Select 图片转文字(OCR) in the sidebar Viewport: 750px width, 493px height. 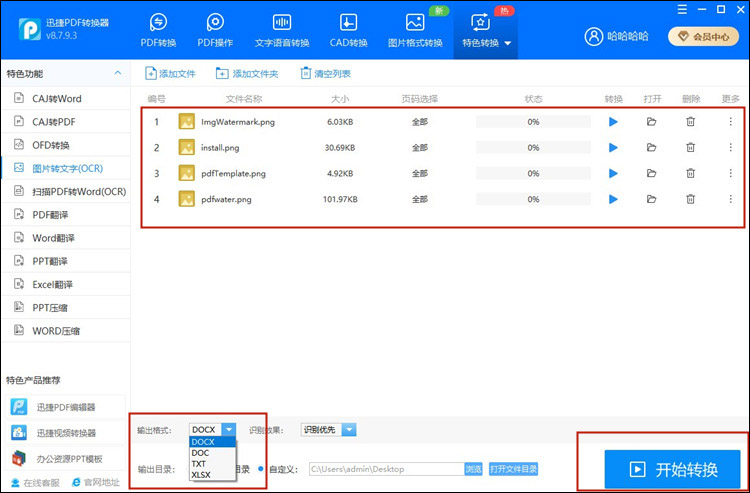pyautogui.click(x=66, y=168)
